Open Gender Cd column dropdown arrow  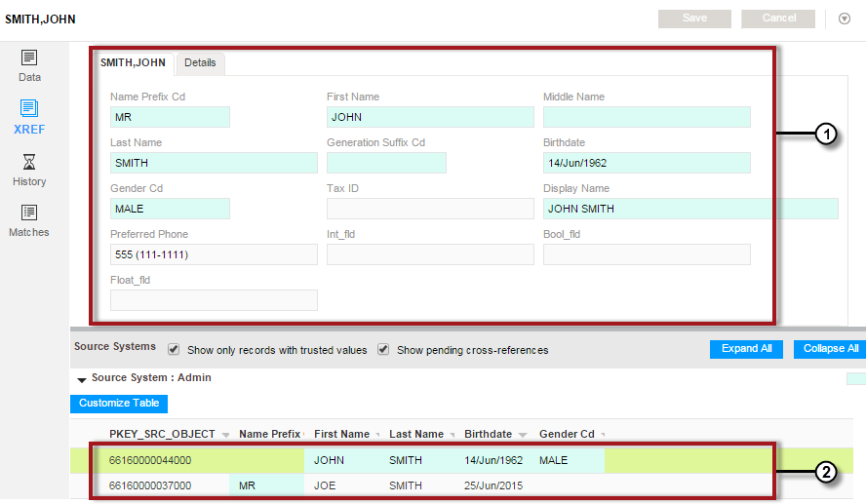point(603,435)
